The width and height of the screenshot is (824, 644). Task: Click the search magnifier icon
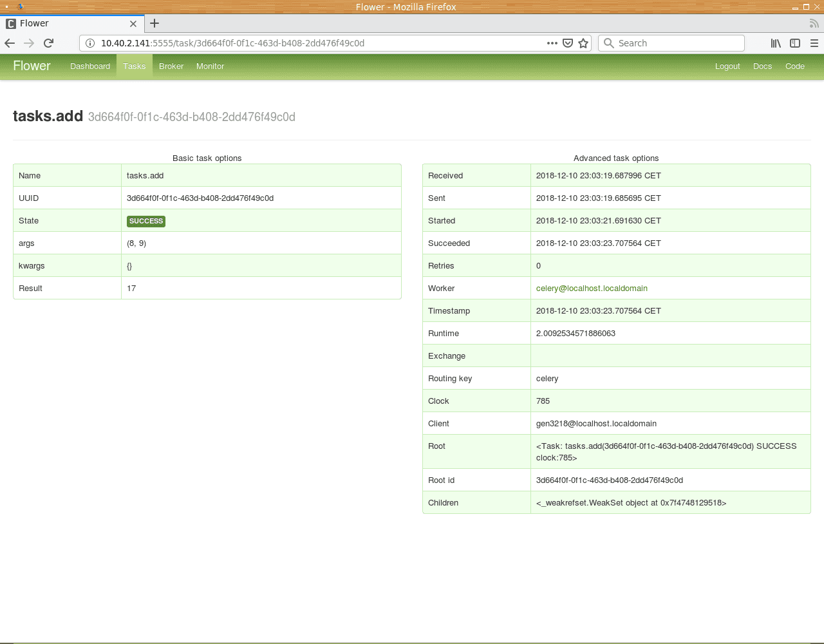608,43
